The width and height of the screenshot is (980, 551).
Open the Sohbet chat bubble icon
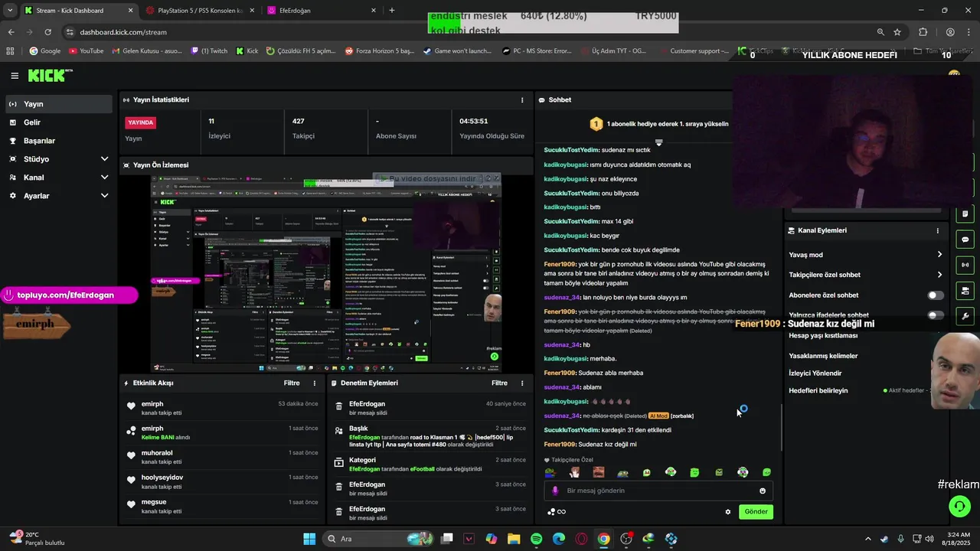point(542,100)
